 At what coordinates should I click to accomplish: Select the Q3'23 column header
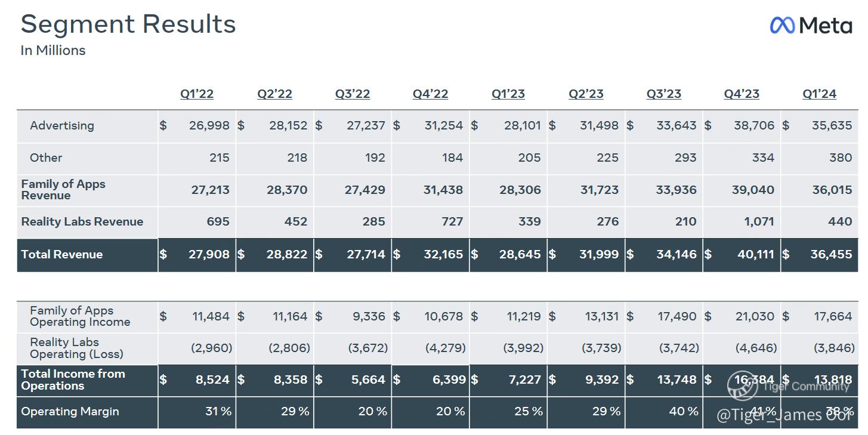click(x=663, y=94)
